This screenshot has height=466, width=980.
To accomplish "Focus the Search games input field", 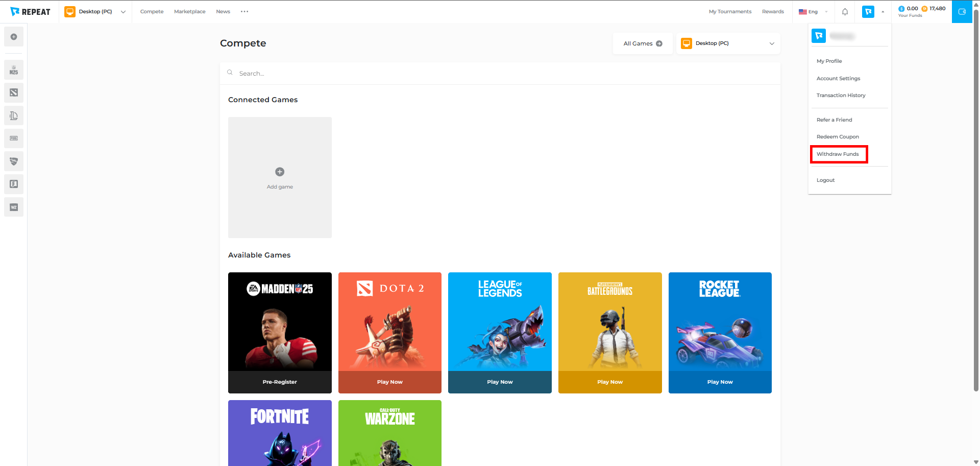I will pyautogui.click(x=500, y=73).
